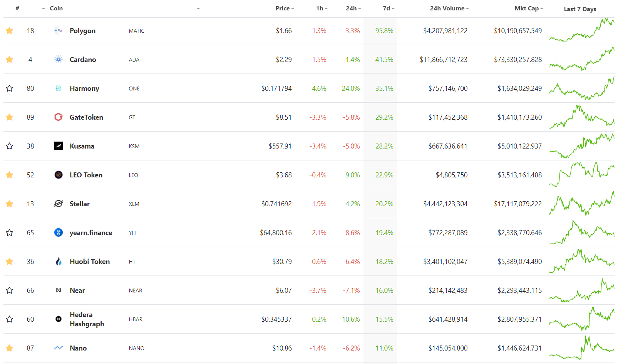The image size is (623, 364).
Task: Sort the table by Price column
Action: click(x=285, y=8)
